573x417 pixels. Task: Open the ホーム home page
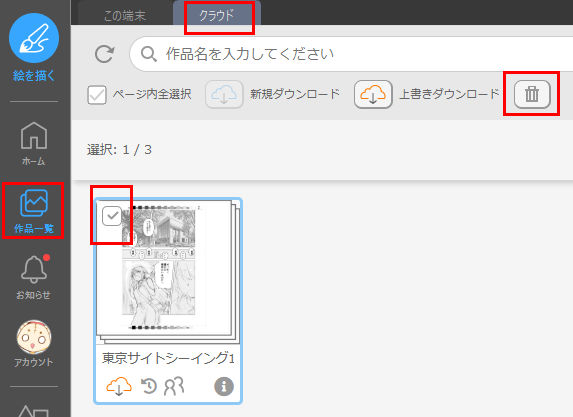click(34, 143)
